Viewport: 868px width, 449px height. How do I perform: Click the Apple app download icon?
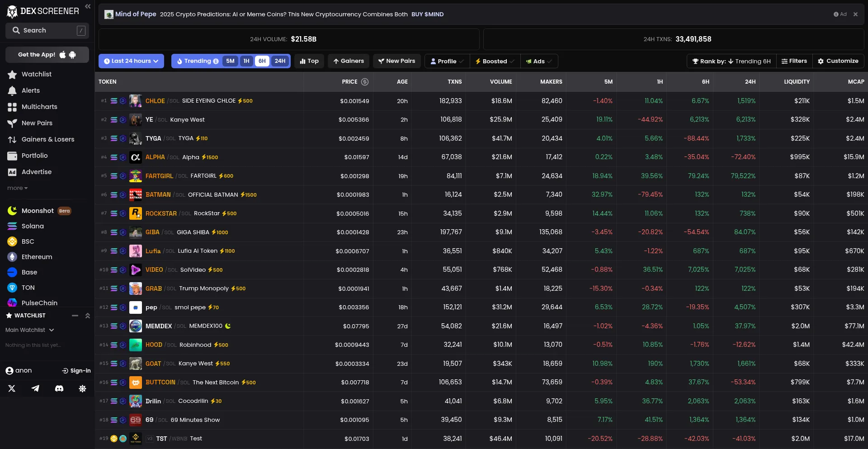(x=63, y=55)
